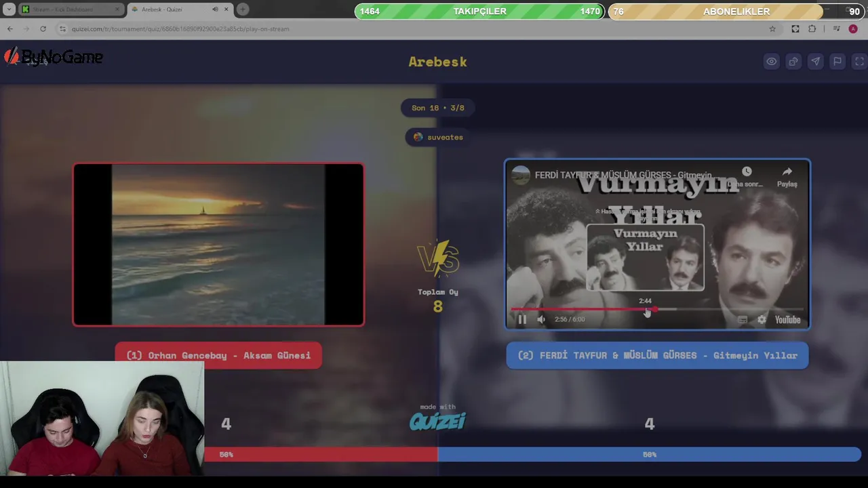Toggle the eye visibility icon in Quizei header
The width and height of the screenshot is (868, 488).
click(x=772, y=62)
